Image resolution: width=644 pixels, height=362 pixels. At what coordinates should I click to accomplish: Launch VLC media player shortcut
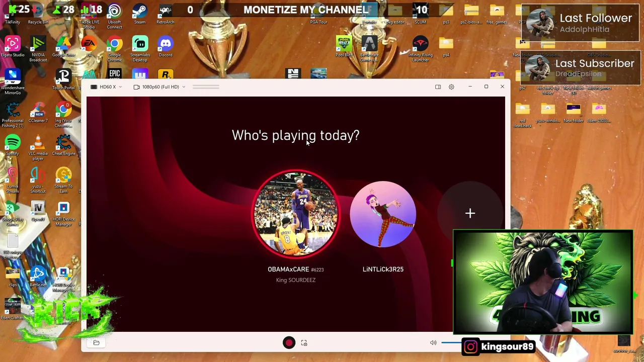pos(38,148)
